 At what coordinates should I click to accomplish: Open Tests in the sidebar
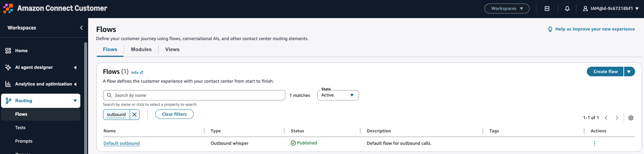20,128
